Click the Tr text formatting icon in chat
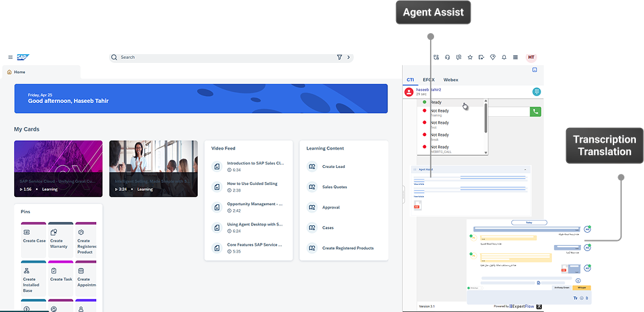 (x=576, y=298)
